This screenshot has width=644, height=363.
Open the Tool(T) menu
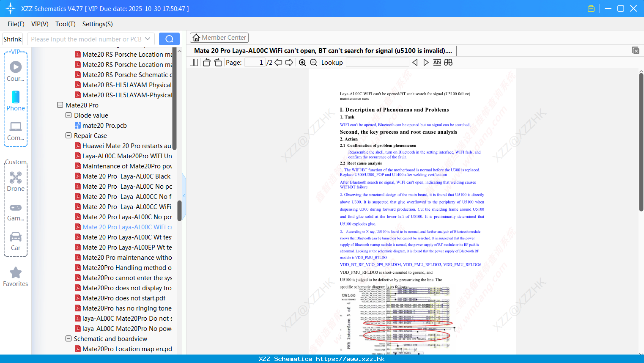point(66,24)
